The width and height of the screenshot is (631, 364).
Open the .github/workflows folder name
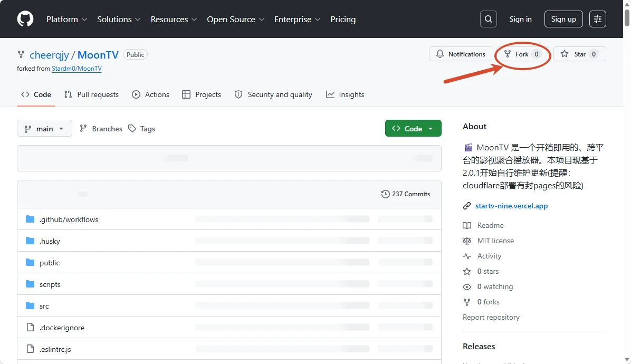pyautogui.click(x=69, y=219)
